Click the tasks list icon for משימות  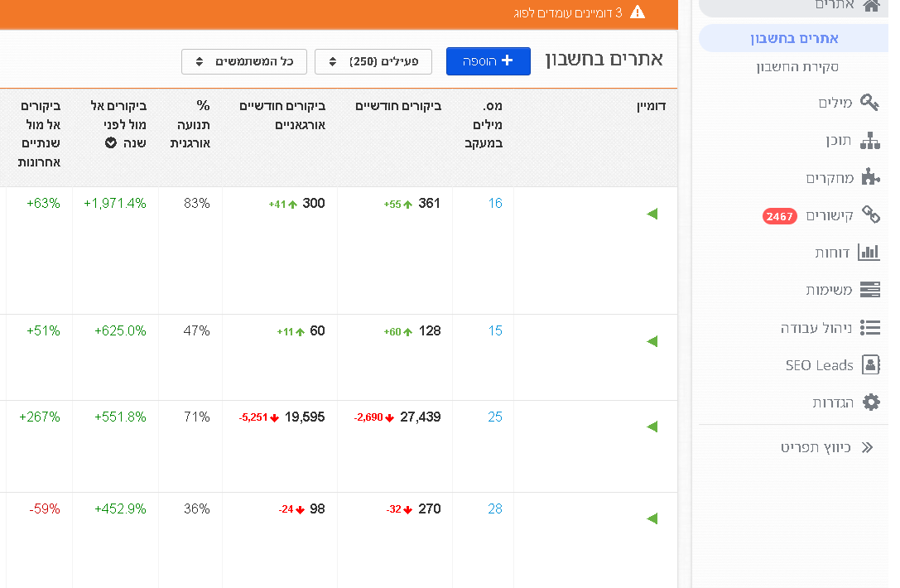tap(870, 289)
